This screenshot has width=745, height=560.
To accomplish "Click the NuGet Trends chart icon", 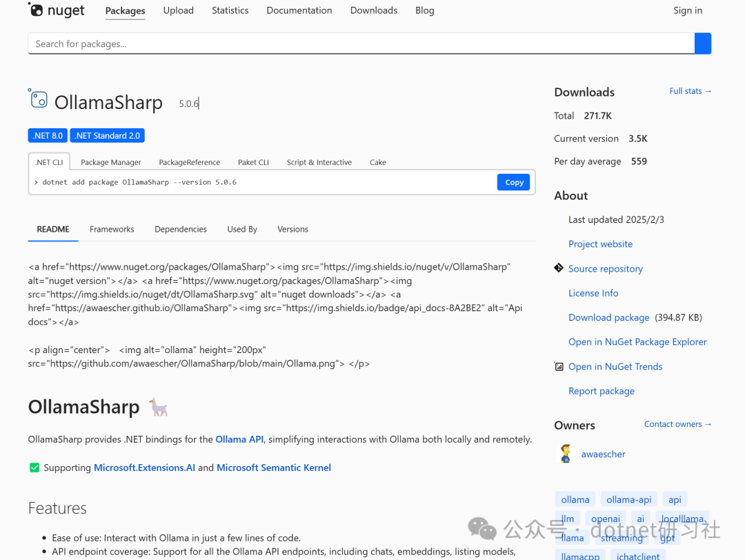I will point(559,367).
